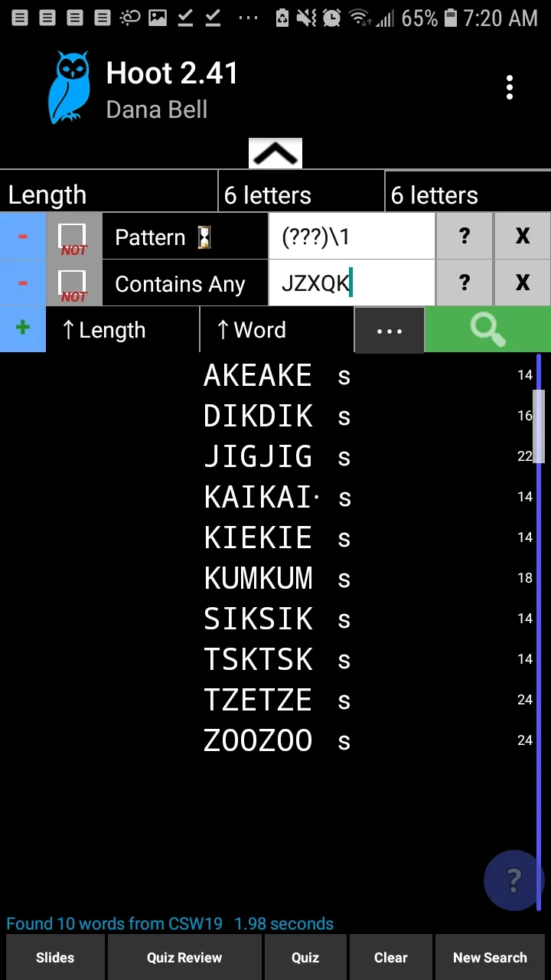Change the Word sort order dropdown
This screenshot has height=980, width=551.
[276, 330]
